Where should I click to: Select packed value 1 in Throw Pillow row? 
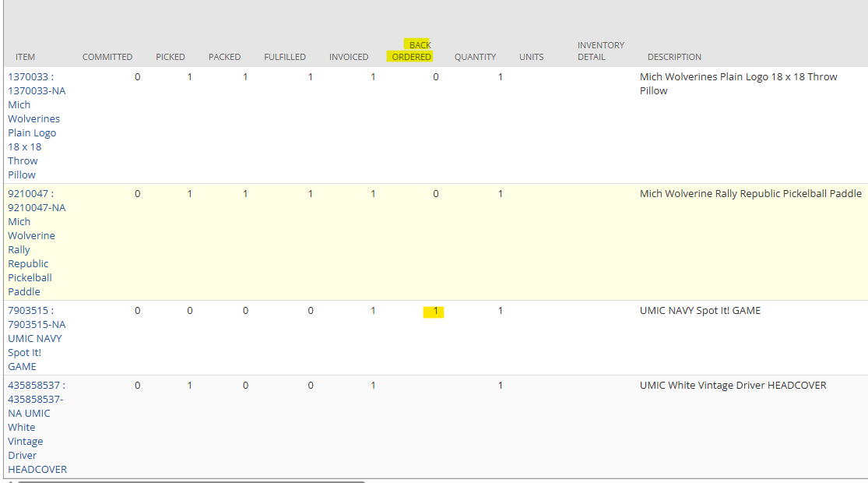(x=245, y=77)
